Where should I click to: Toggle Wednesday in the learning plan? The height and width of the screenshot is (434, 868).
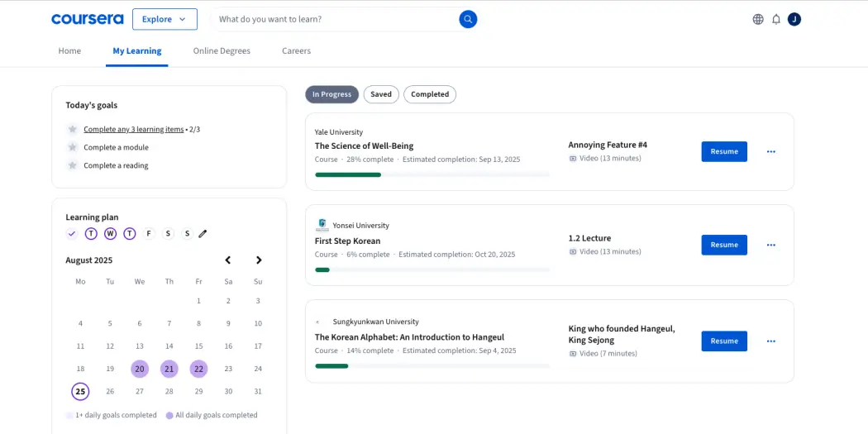pyautogui.click(x=110, y=234)
